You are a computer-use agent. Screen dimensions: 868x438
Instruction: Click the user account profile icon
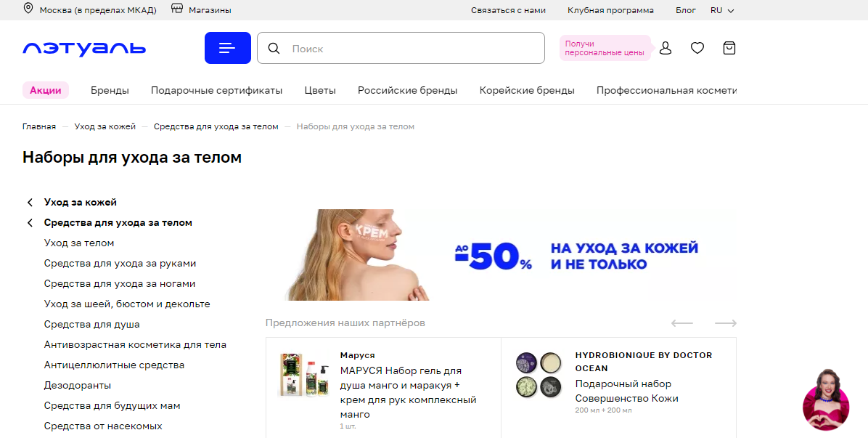666,48
